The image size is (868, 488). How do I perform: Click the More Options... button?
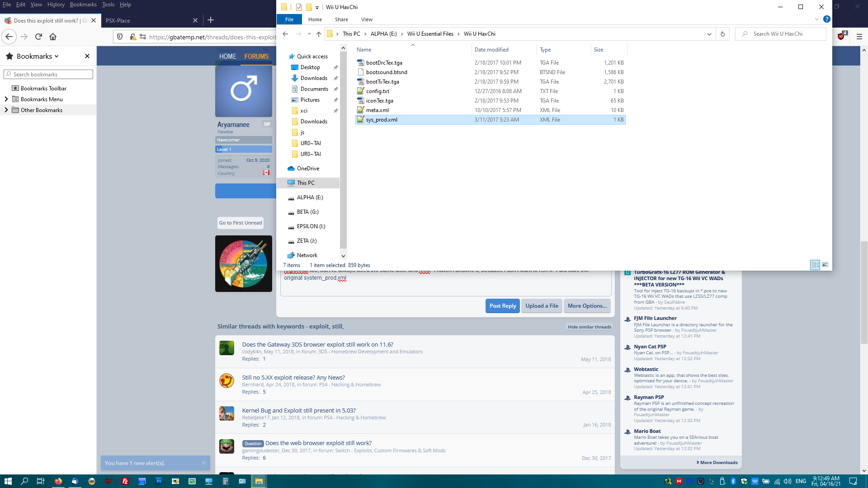[587, 306]
